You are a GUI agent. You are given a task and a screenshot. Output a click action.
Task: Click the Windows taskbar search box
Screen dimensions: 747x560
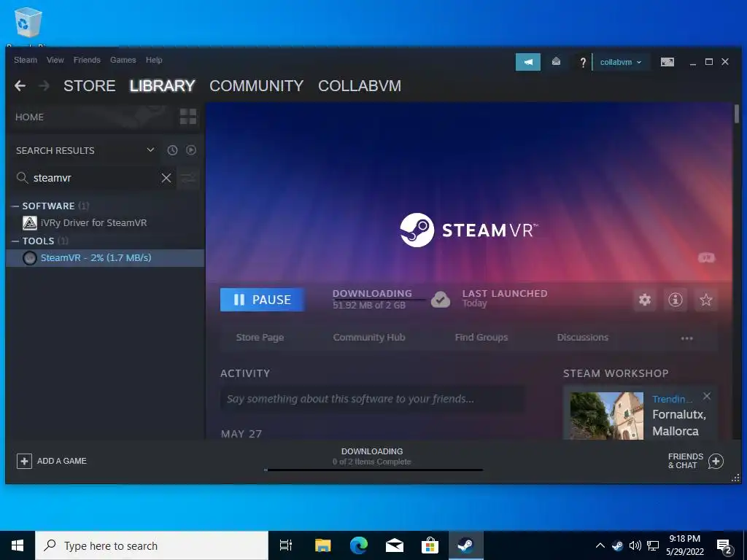point(152,545)
